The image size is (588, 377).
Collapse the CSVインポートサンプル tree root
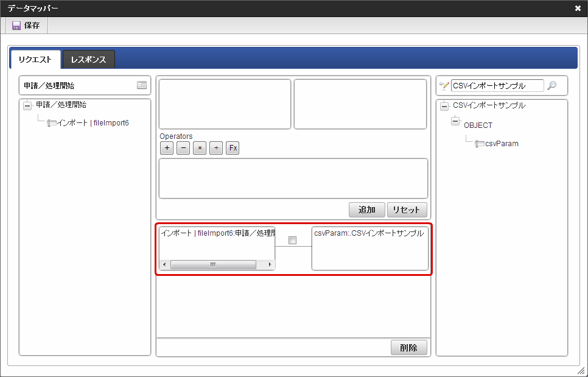(444, 106)
